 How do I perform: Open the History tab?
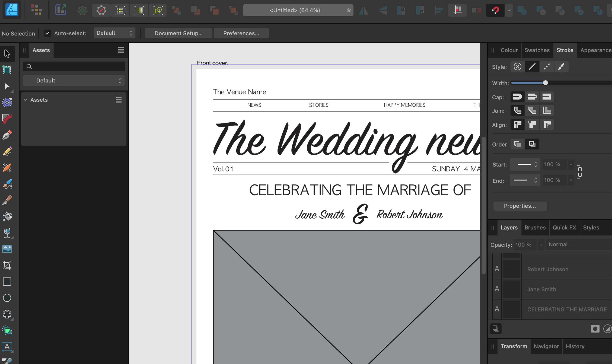click(x=575, y=346)
